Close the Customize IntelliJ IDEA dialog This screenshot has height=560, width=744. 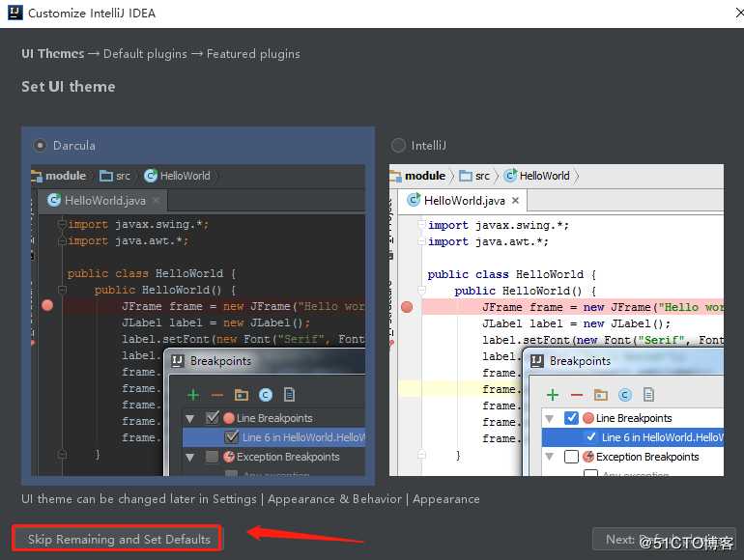pos(739,14)
